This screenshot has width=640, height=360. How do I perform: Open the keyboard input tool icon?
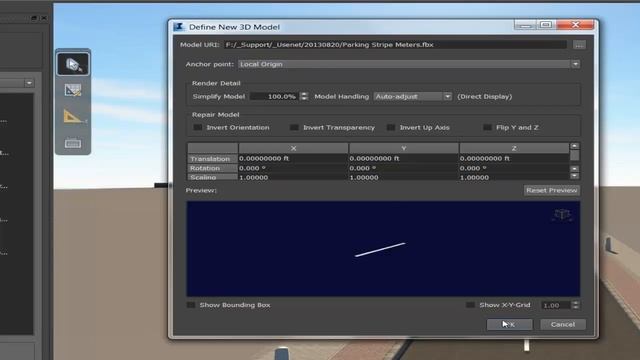click(x=73, y=143)
